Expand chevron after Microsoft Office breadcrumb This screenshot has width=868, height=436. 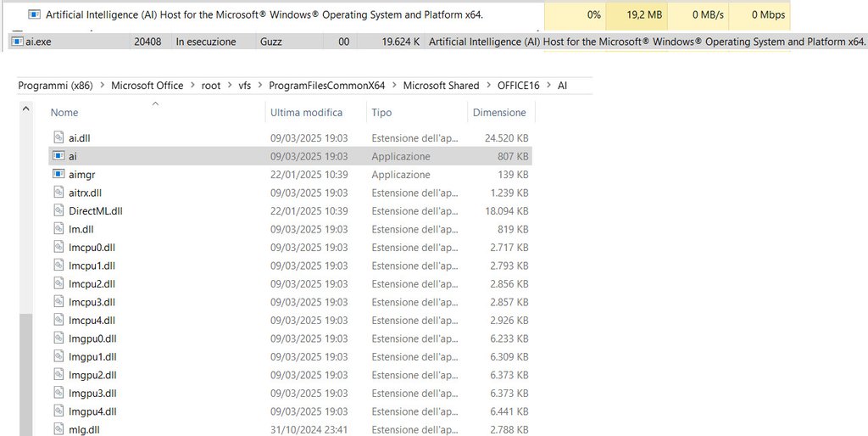pos(192,86)
